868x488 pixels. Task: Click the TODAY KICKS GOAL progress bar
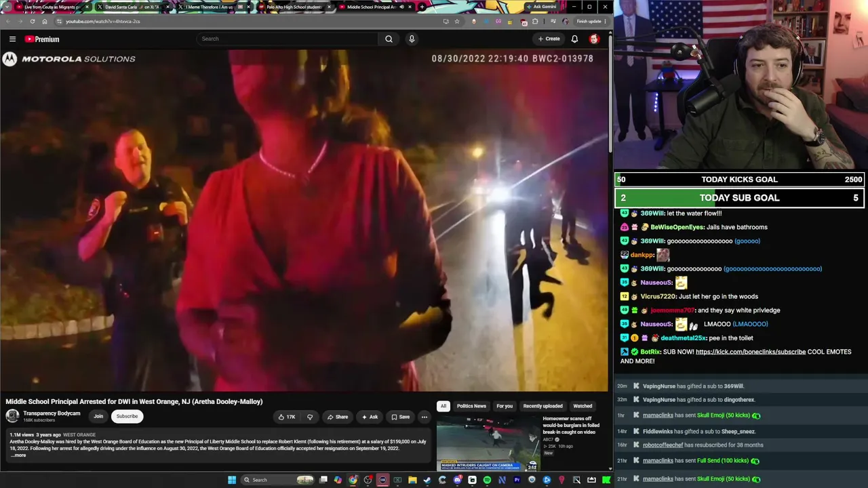pyautogui.click(x=739, y=180)
